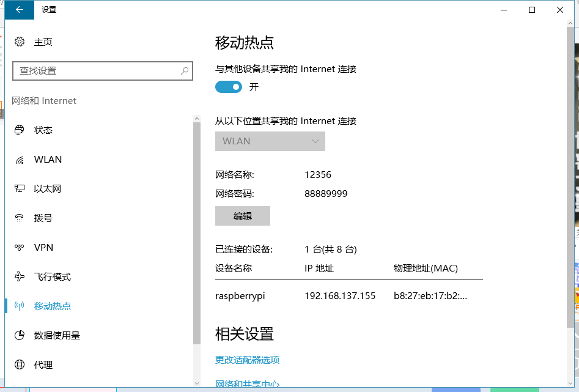This screenshot has width=579, height=392.
Task: Click the sidebar scrollbar thumb
Action: click(196, 234)
